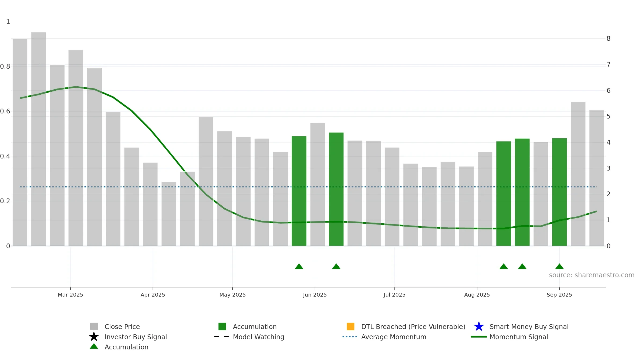This screenshot has height=362, width=644.
Task: Click the orange DTL Breached legend swatch
Action: [x=350, y=327]
